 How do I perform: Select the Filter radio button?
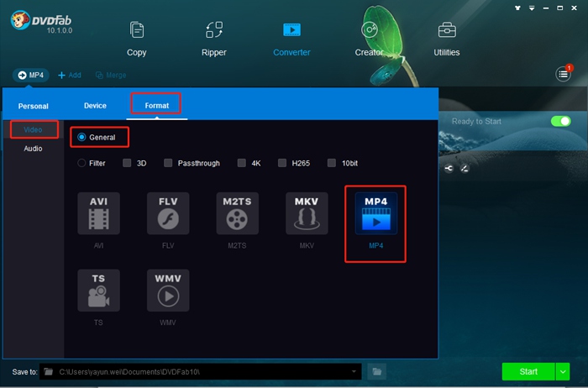pyautogui.click(x=81, y=163)
